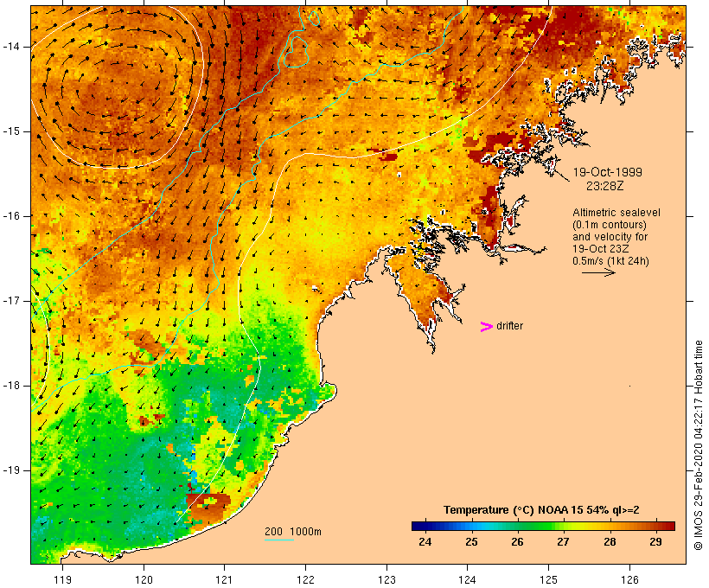Click the longitude label 124

click(467, 579)
